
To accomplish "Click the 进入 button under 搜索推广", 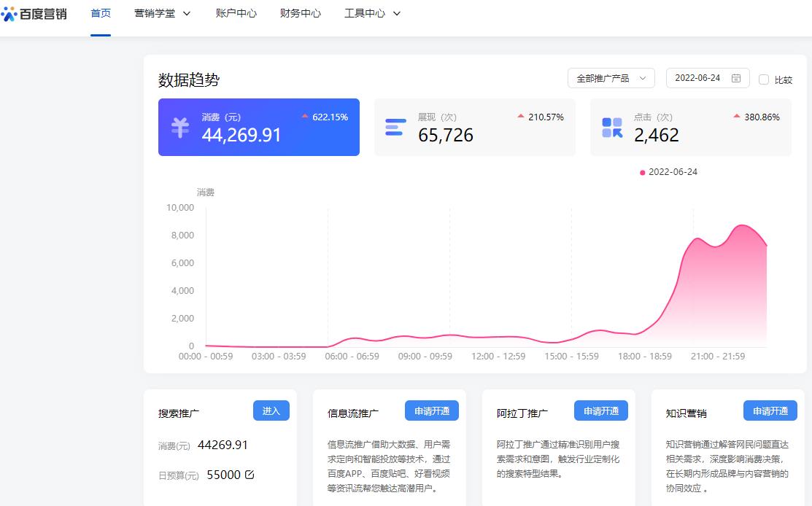I will coord(271,410).
